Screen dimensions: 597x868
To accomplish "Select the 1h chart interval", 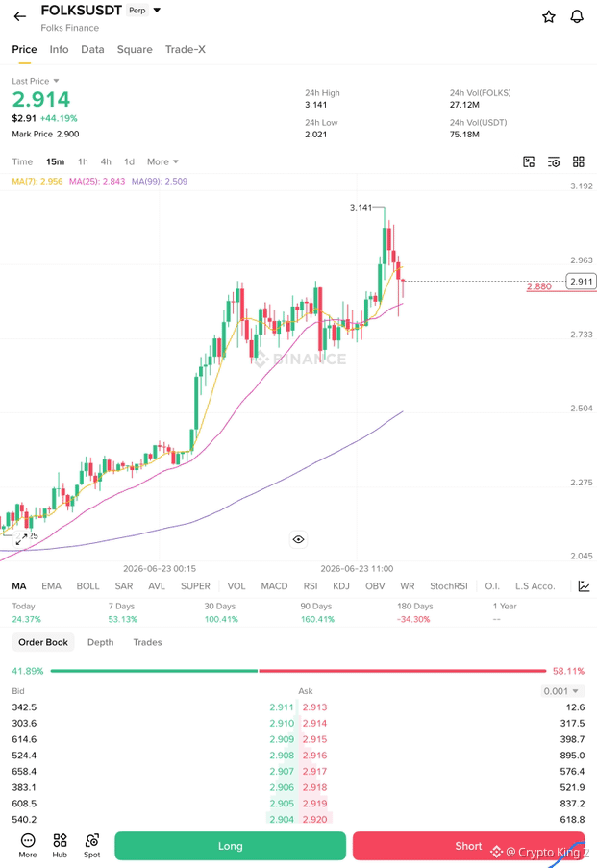I will click(83, 161).
